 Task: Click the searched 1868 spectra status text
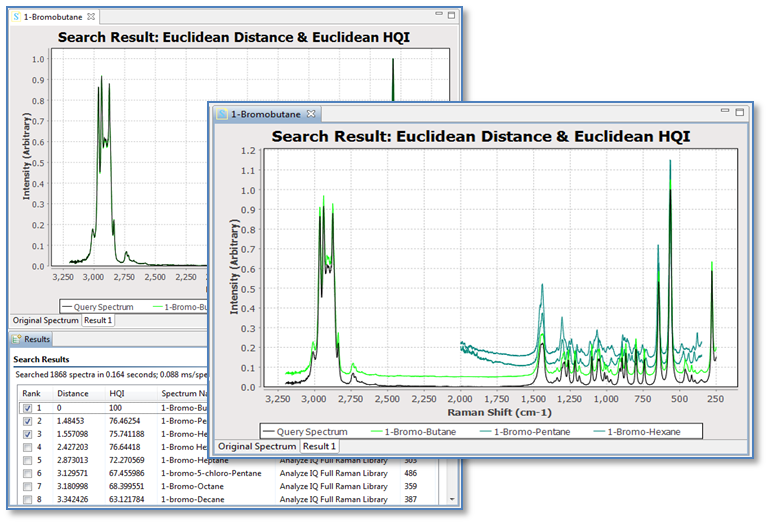pyautogui.click(x=111, y=375)
